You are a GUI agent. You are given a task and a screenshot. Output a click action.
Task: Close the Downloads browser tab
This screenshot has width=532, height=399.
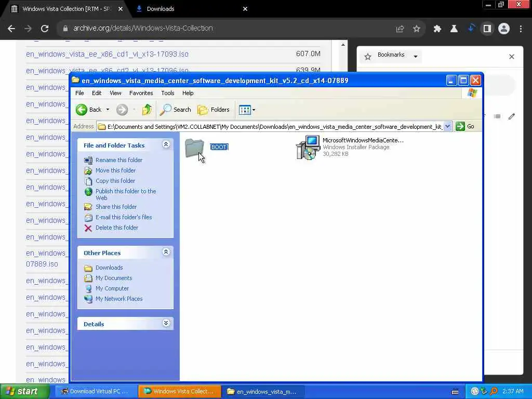pos(245,9)
